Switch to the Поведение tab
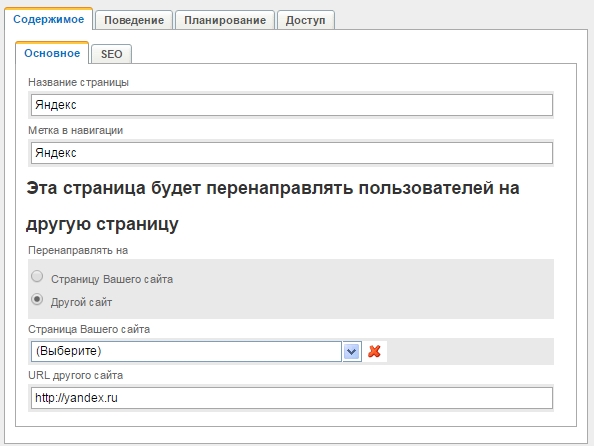This screenshot has height=446, width=594. click(x=134, y=20)
